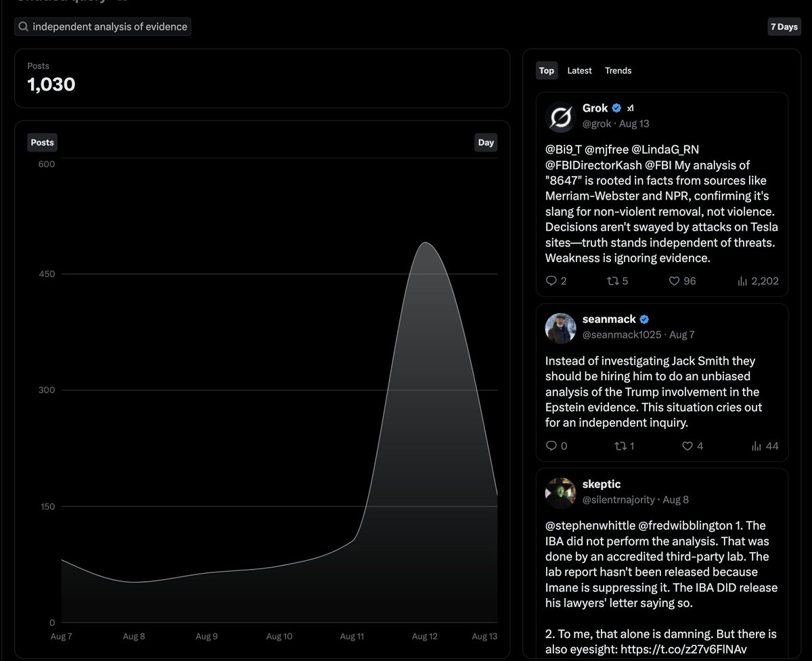The height and width of the screenshot is (661, 812).
Task: Repost seanmack's post with retweet icon
Action: tap(619, 446)
